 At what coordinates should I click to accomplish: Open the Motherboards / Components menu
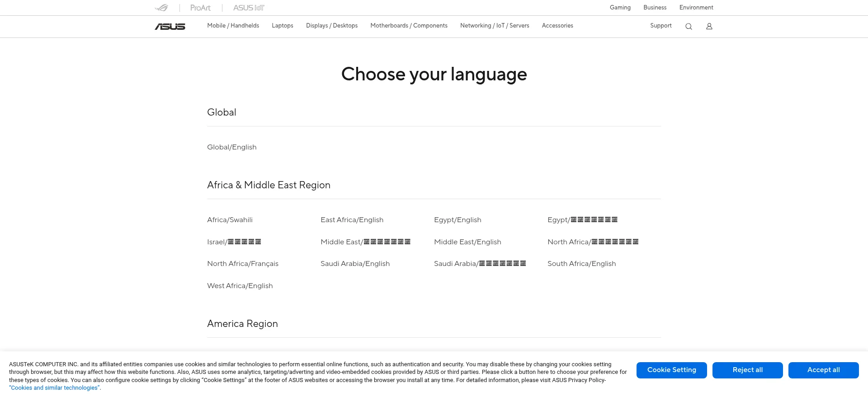[409, 26]
